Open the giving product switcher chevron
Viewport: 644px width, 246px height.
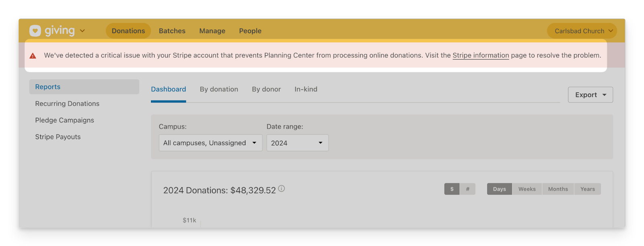point(83,31)
